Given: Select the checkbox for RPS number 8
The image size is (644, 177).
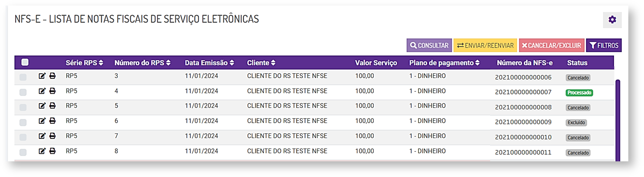Looking at the screenshot, I should (23, 152).
